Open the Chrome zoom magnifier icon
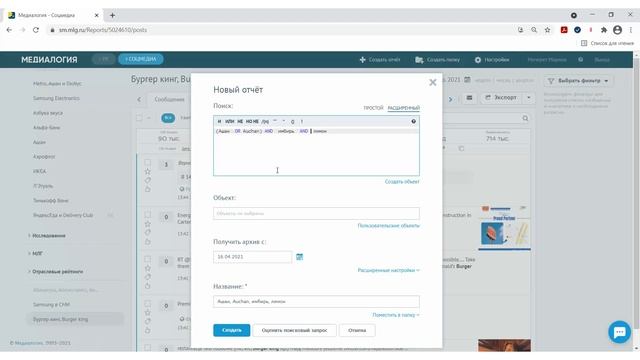The width and height of the screenshot is (640, 360). pos(534,30)
